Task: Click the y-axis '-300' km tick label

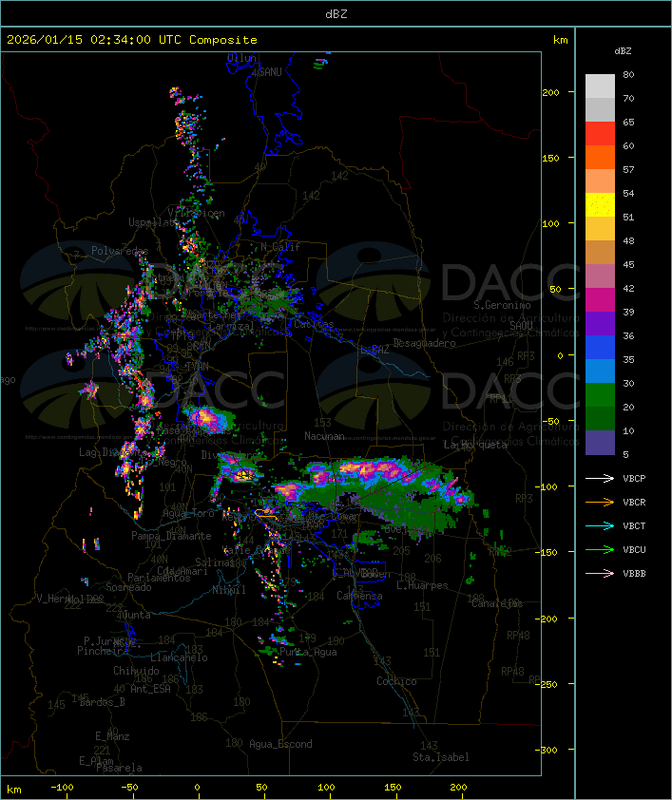Action: click(x=547, y=750)
